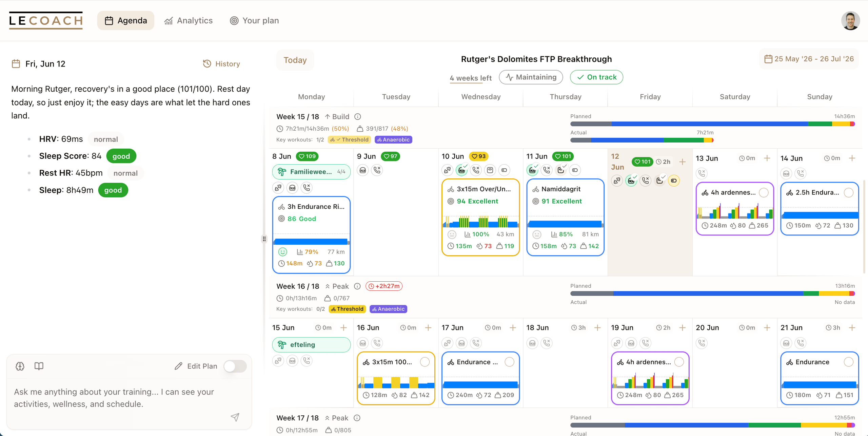Screen dimensions: 868x436
Task: Open the date range 25 May - 26 Jul picker
Action: tap(809, 59)
